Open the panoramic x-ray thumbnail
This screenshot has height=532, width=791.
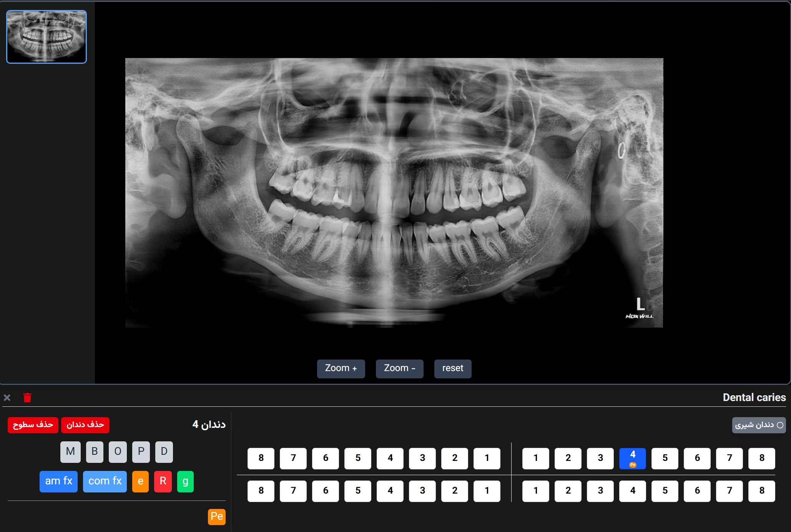47,37
